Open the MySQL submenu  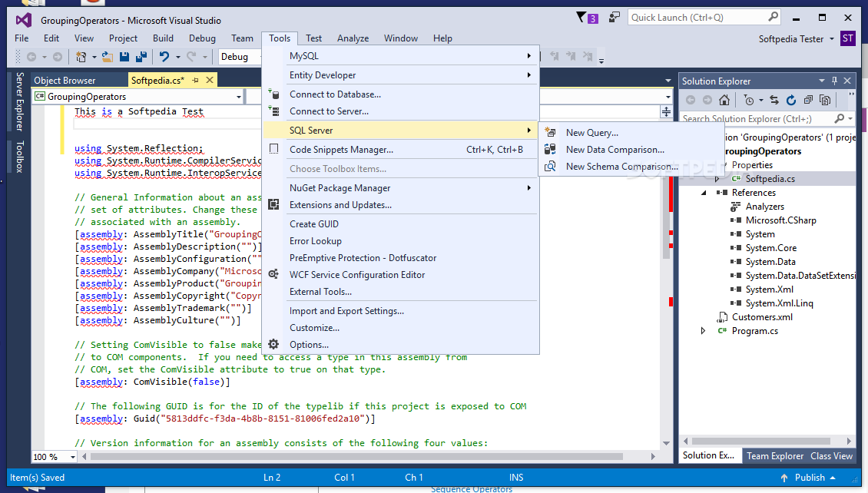coord(400,56)
